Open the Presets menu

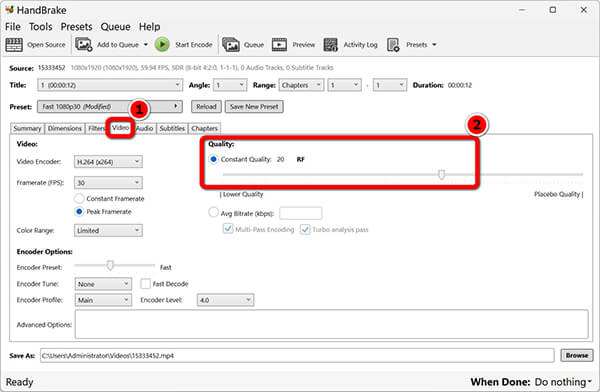77,27
